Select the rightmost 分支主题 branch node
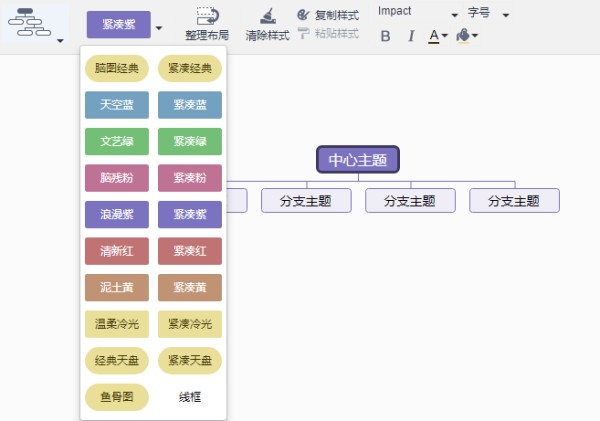This screenshot has height=421, width=600. pyautogui.click(x=514, y=201)
